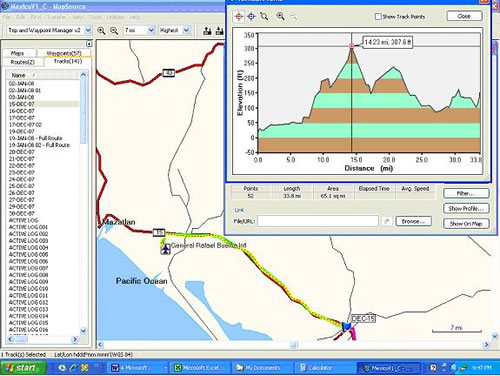Screen dimensions: 500x376
Task: Click the Internet Explorer quick launch icon
Action: [x=73, y=368]
